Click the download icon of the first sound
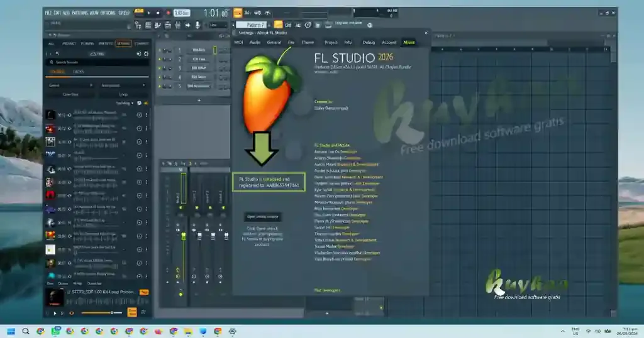644x338 pixels. 139,115
